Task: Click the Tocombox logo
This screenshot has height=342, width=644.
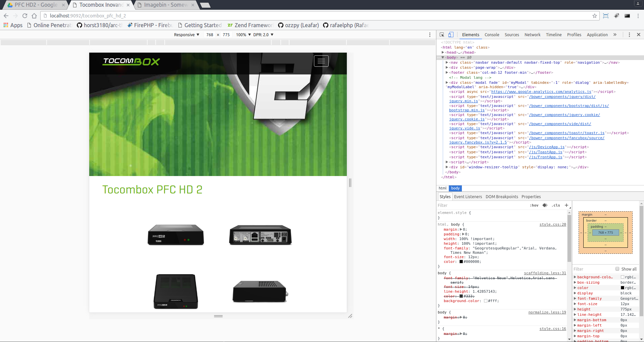Action: coord(131,61)
